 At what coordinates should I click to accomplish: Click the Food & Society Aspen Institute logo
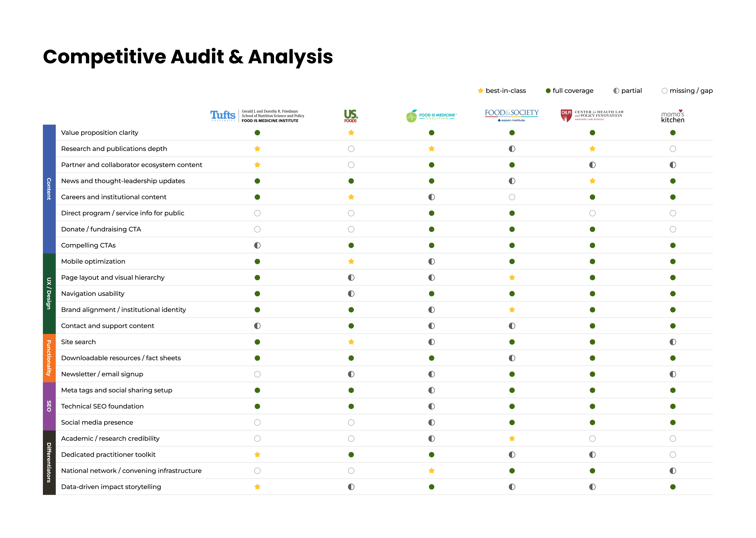pyautogui.click(x=512, y=116)
